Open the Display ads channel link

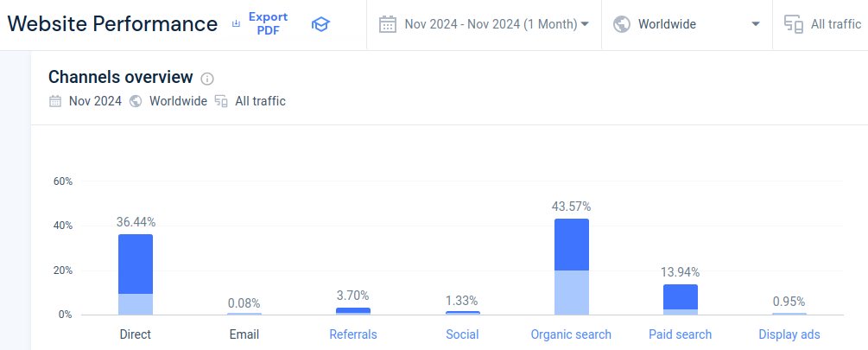tap(789, 334)
